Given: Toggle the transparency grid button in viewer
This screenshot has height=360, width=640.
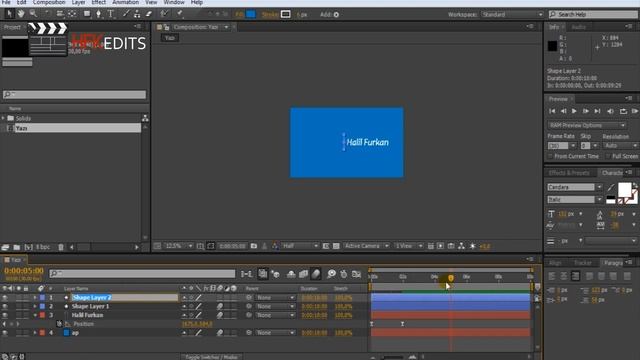Looking at the screenshot, I should coord(336,246).
